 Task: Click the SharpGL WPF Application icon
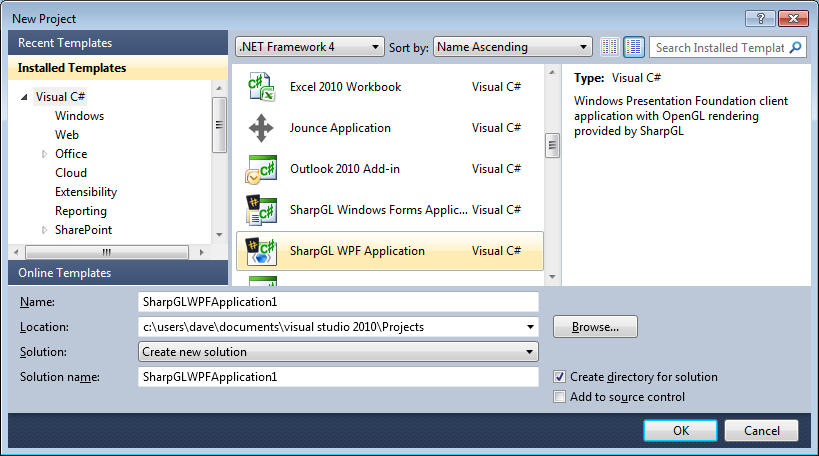pos(261,251)
